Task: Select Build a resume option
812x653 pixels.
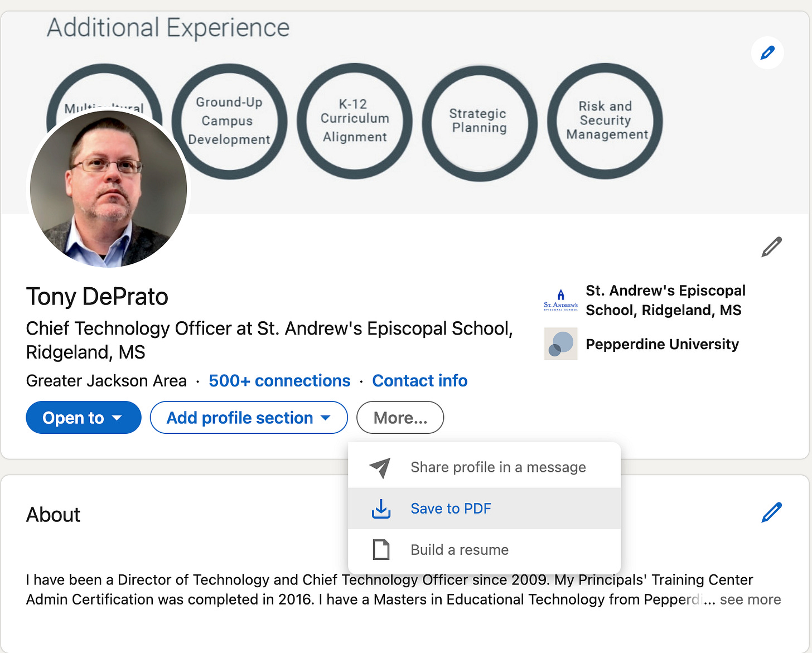Action: click(x=484, y=550)
